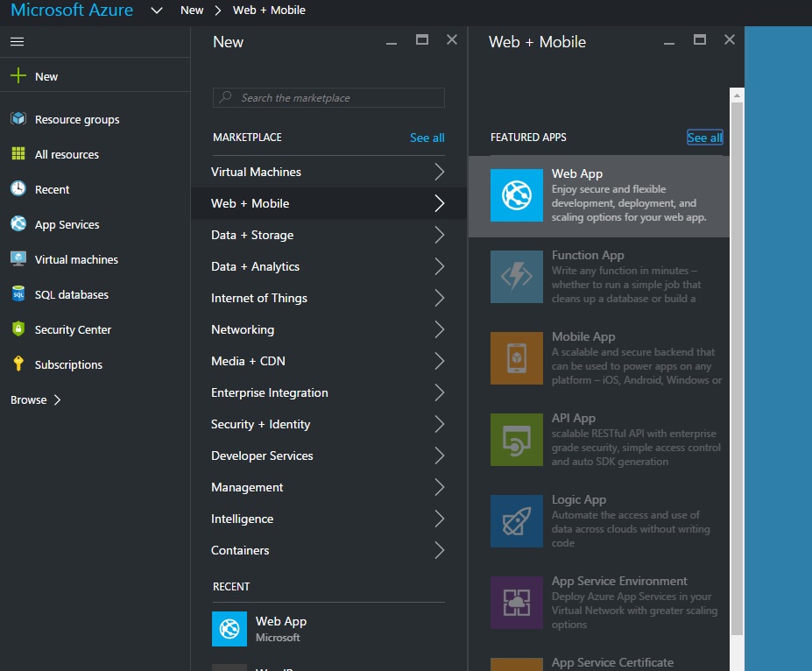812x671 pixels.
Task: Click See all link for Marketplace
Action: [427, 138]
